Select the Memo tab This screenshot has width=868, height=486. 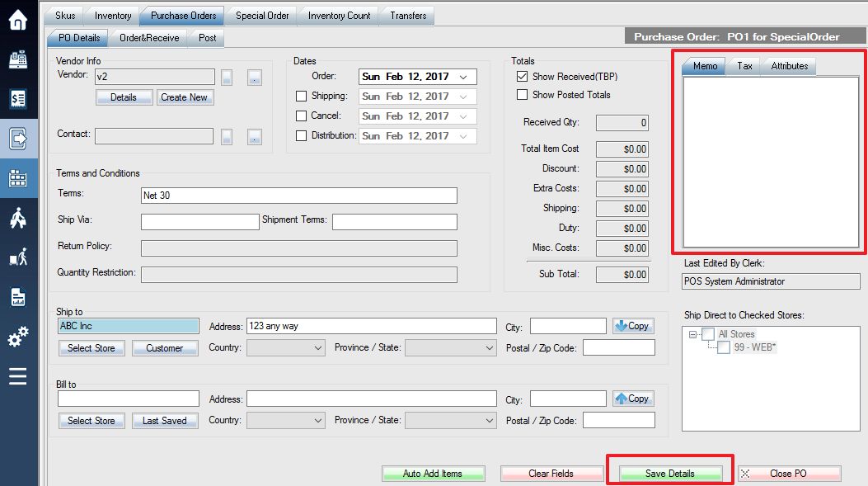705,66
